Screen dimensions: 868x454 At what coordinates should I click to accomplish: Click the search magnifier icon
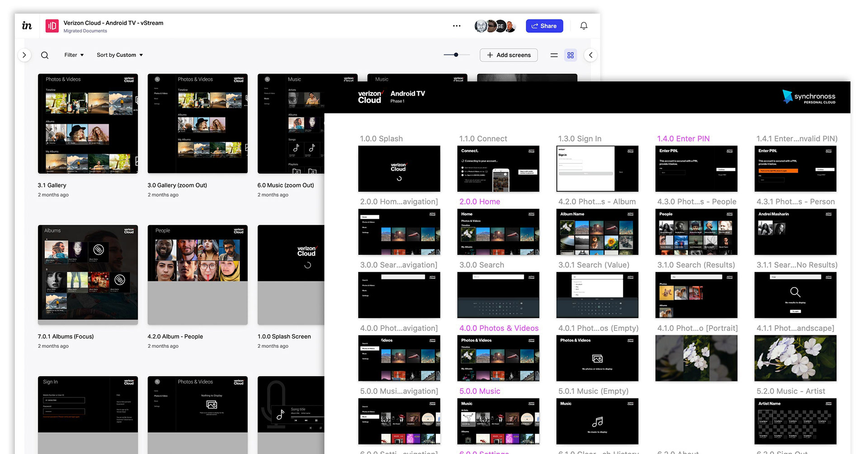click(x=45, y=55)
